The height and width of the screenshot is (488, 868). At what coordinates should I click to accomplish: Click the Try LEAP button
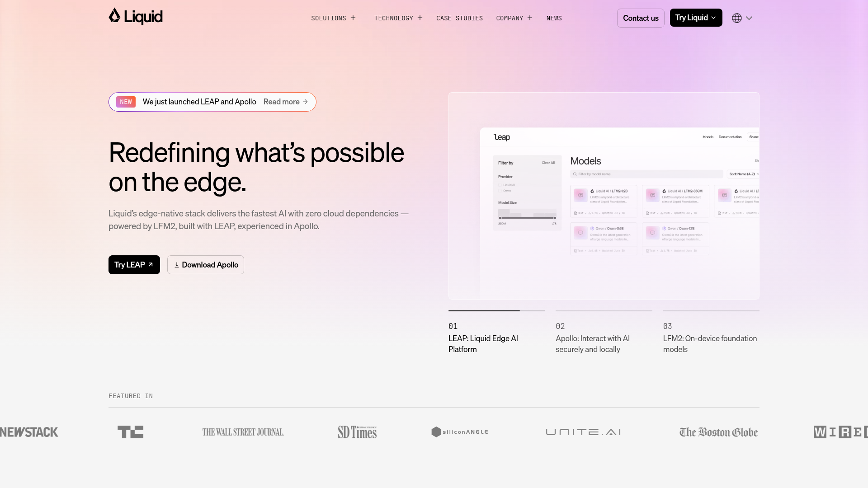tap(134, 265)
